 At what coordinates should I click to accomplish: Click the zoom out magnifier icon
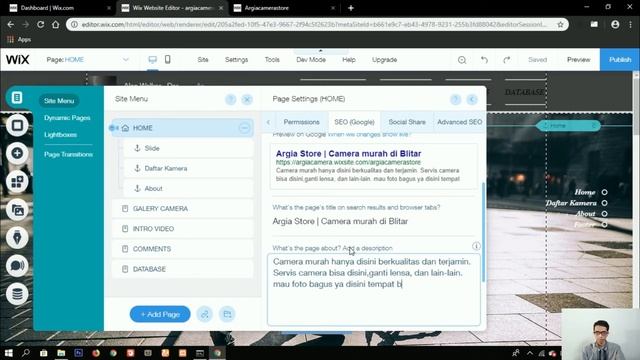pyautogui.click(x=462, y=60)
